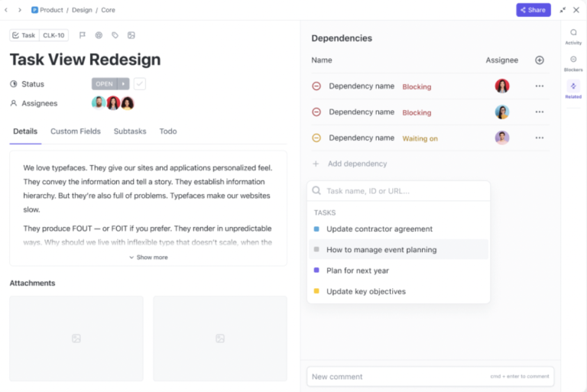Image resolution: width=587 pixels, height=392 pixels.
Task: Open the Activity sidebar panel
Action: [x=573, y=36]
